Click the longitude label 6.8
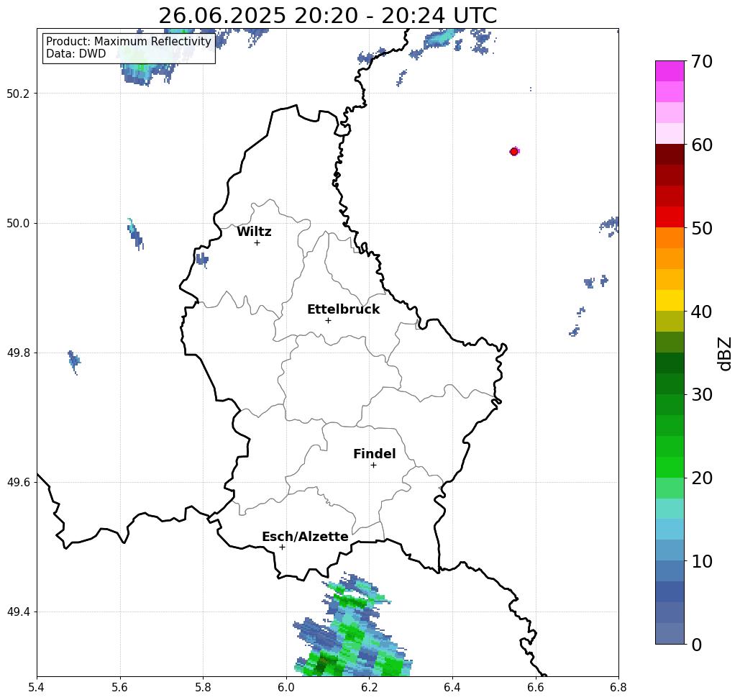The width and height of the screenshot is (740, 700). point(618,687)
